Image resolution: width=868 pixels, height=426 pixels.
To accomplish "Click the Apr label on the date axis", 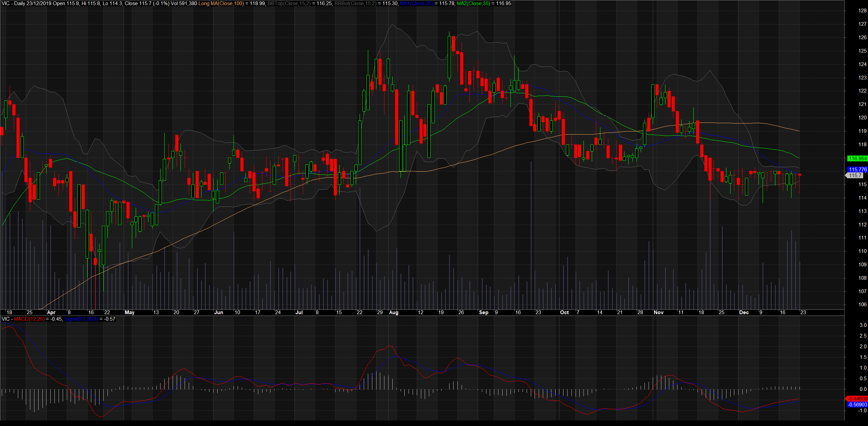I will pyautogui.click(x=51, y=312).
